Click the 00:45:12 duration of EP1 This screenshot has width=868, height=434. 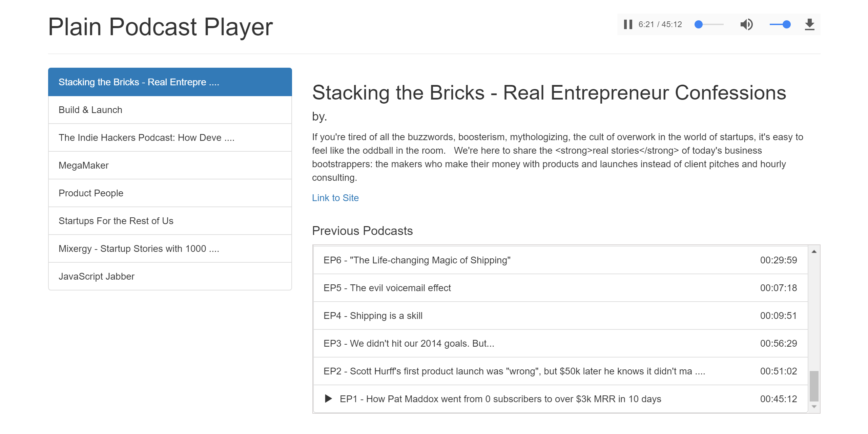pyautogui.click(x=778, y=399)
